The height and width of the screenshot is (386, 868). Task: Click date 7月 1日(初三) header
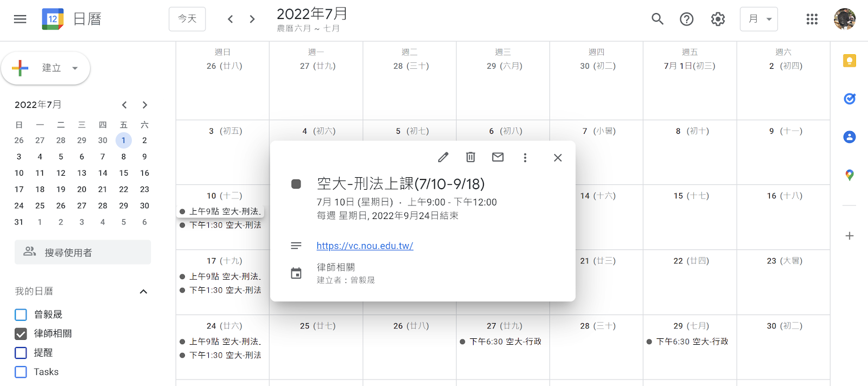[690, 66]
